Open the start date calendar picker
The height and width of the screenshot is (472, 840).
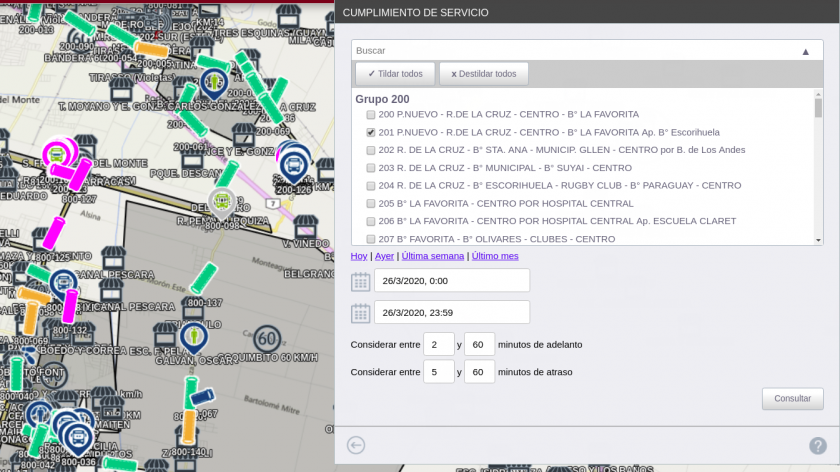tap(360, 281)
